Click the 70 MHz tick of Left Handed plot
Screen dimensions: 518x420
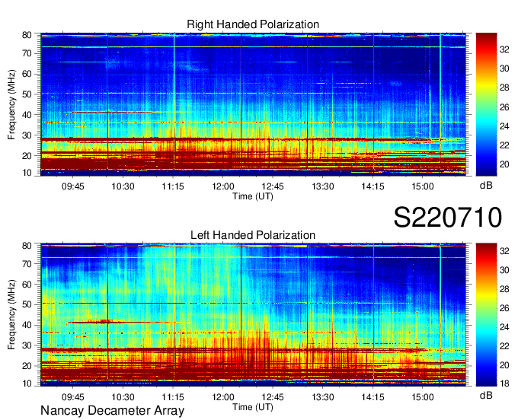click(27, 263)
